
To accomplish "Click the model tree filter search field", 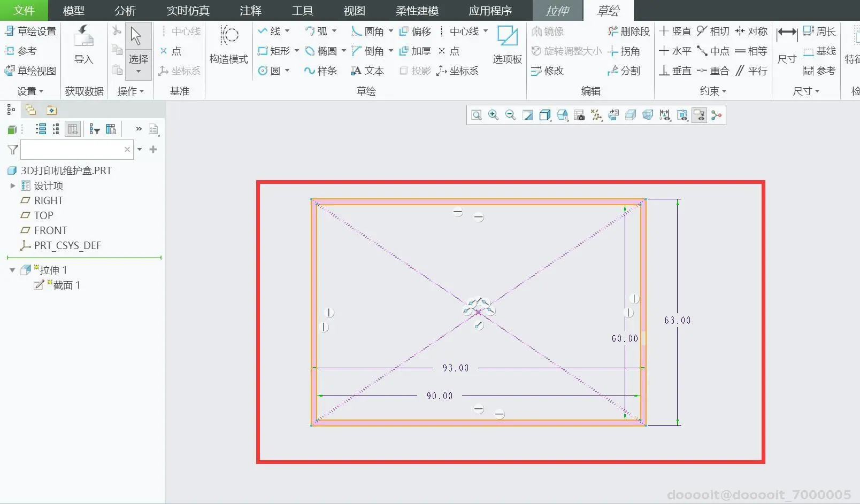I will (x=72, y=150).
